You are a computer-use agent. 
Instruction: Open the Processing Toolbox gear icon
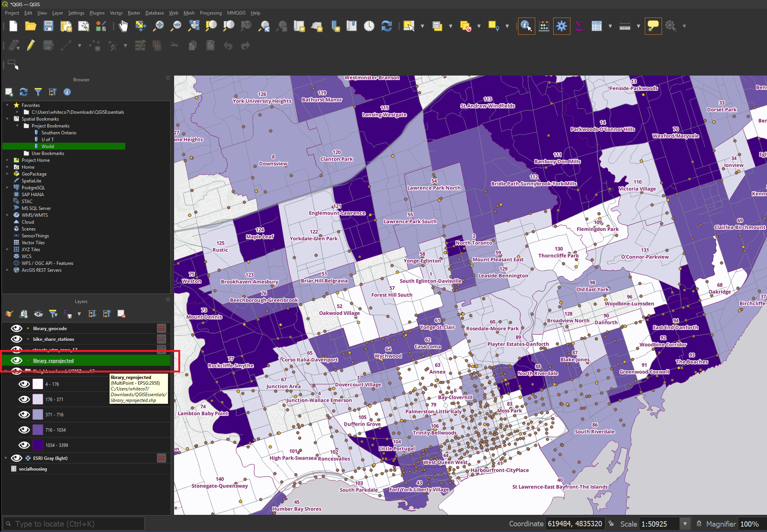[x=561, y=26]
